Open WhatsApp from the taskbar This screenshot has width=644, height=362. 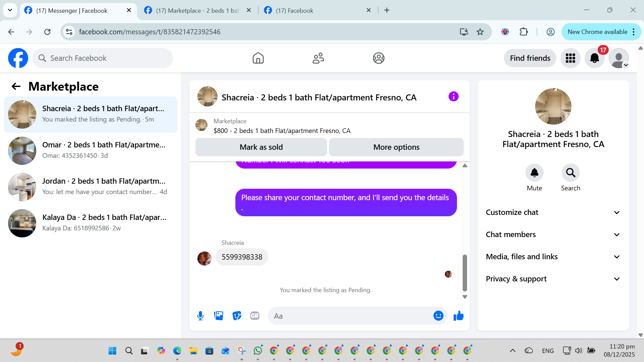tap(258, 351)
